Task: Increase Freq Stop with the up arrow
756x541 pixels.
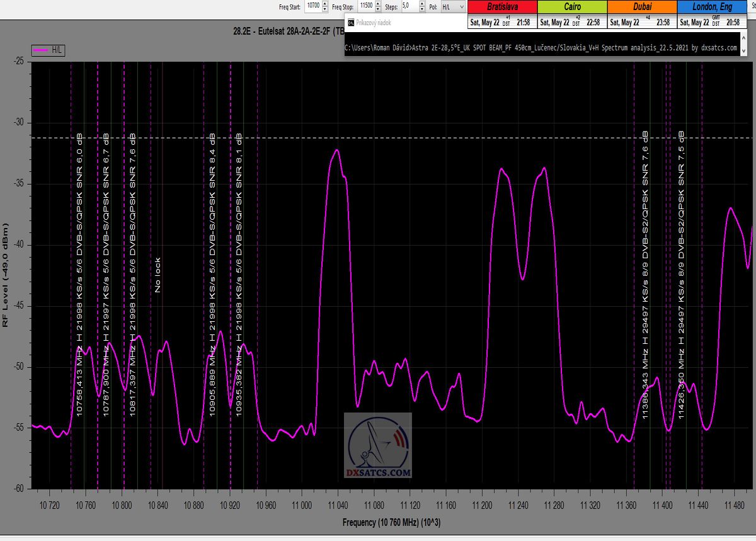Action: coord(377,4)
